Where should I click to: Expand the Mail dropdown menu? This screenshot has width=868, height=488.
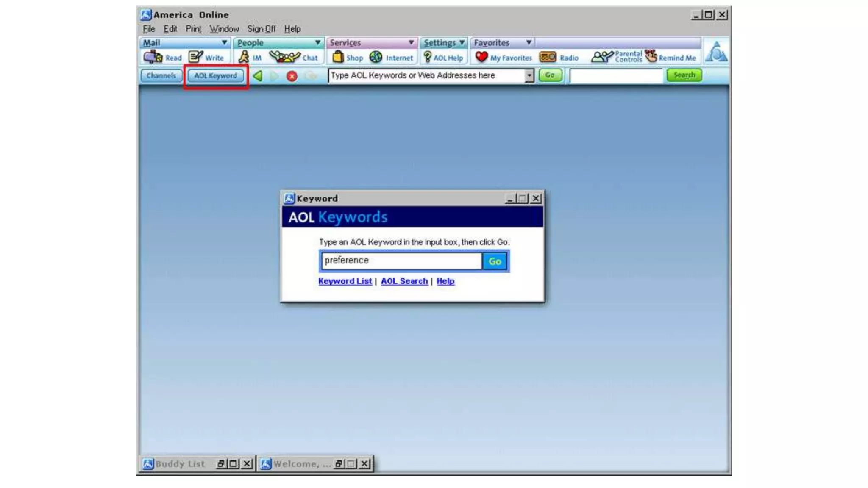point(224,43)
